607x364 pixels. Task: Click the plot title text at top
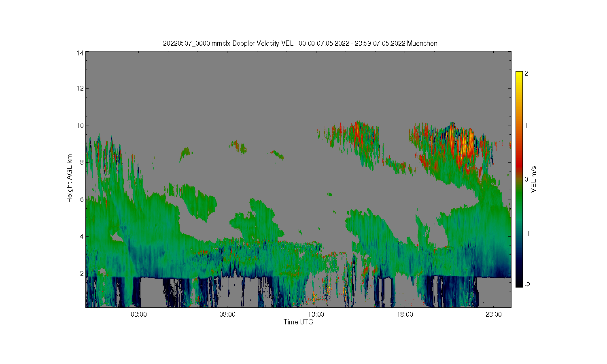click(300, 43)
